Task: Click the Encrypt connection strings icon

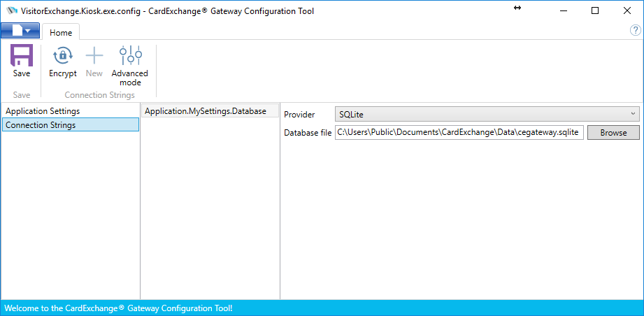Action: 63,55
